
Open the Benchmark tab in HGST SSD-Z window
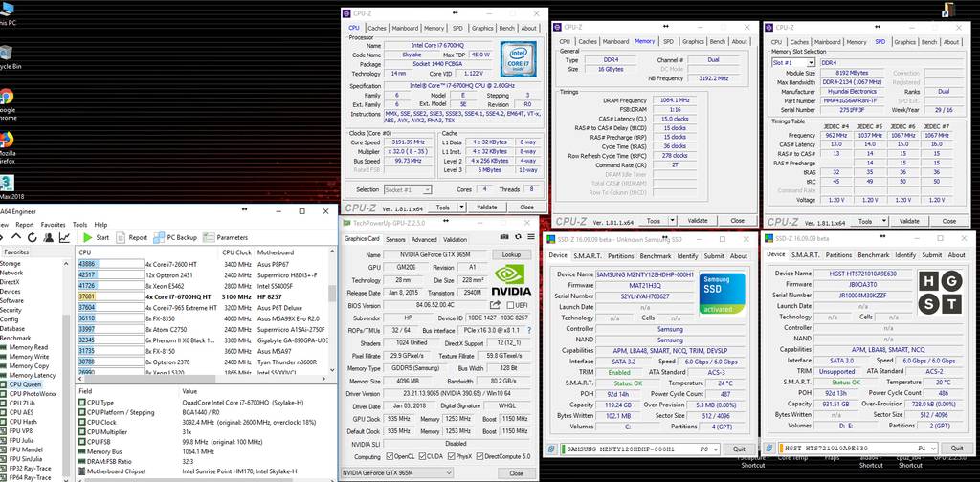pos(873,255)
